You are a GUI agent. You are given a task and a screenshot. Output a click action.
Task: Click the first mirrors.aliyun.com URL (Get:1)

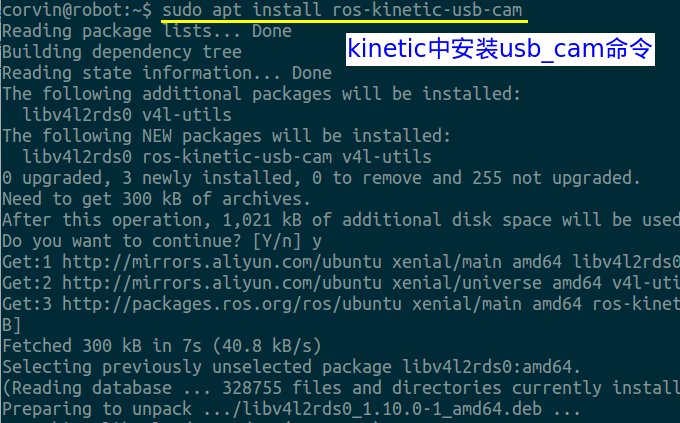pos(222,262)
